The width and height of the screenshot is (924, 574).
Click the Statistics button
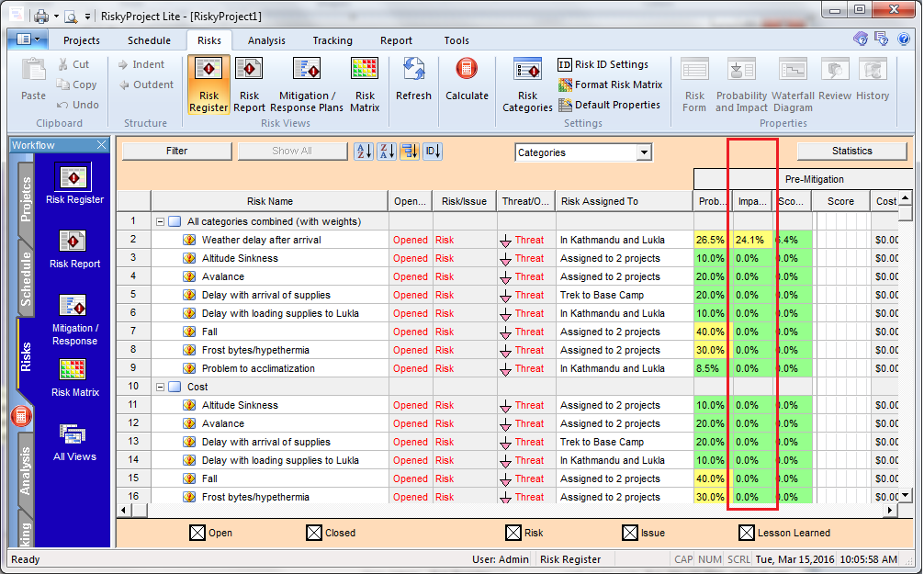click(851, 152)
